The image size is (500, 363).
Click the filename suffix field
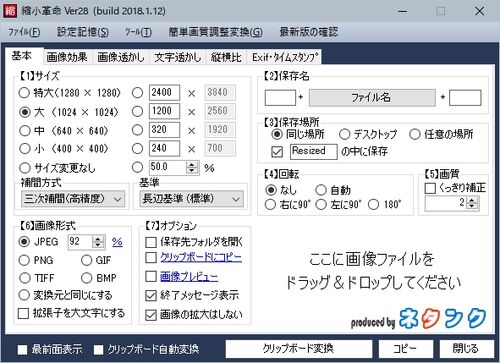point(465,98)
